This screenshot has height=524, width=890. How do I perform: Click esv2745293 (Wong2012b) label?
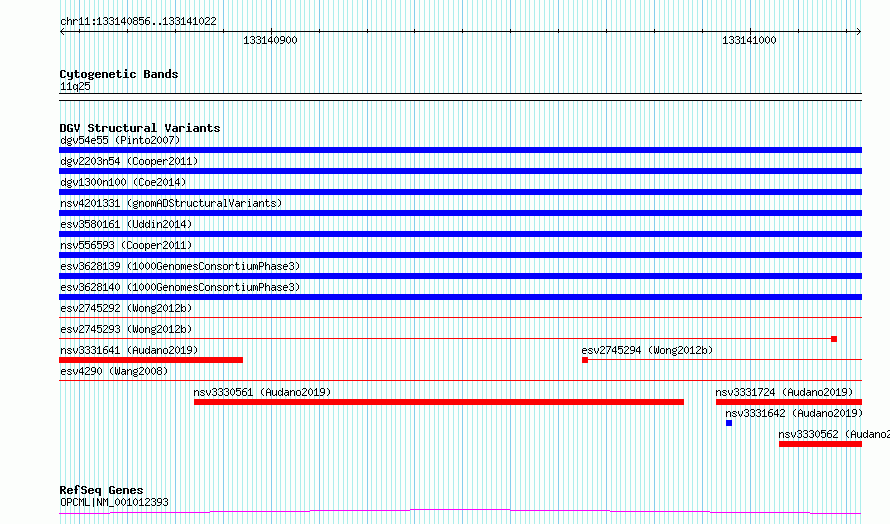126,329
